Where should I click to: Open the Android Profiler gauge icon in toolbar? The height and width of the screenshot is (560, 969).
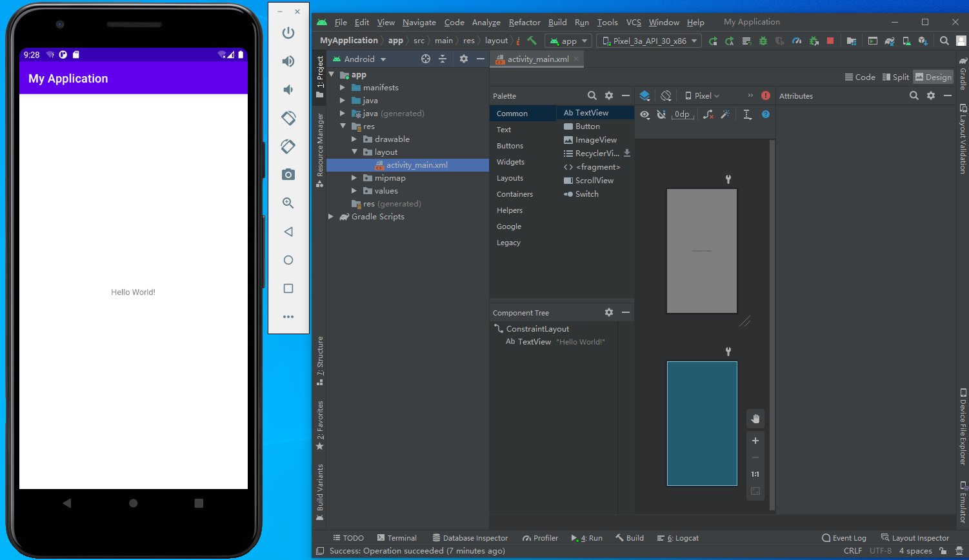[797, 41]
